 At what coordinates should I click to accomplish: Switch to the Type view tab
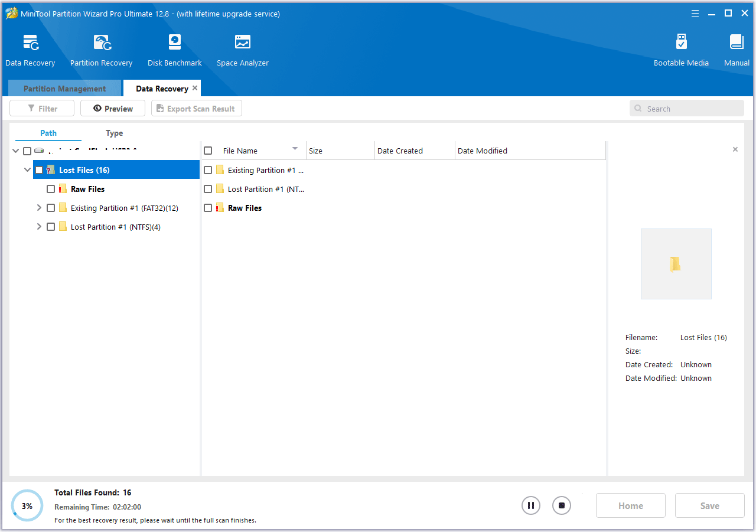pyautogui.click(x=115, y=133)
